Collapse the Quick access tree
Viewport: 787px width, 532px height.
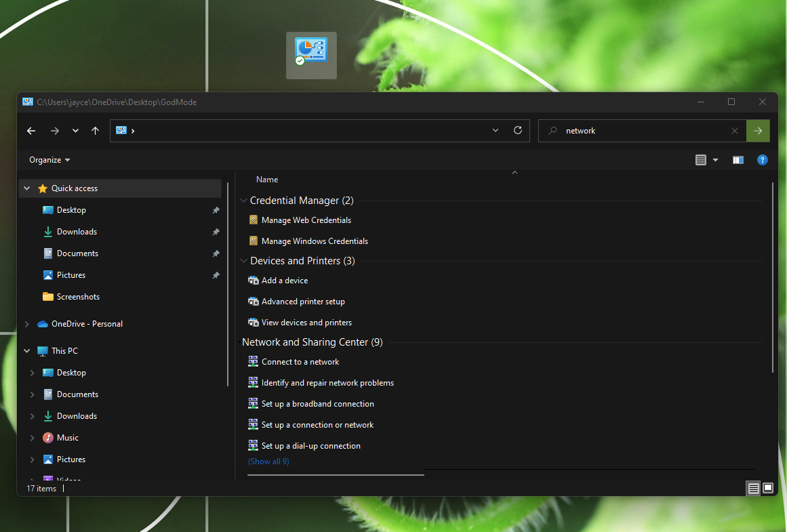[x=27, y=188]
